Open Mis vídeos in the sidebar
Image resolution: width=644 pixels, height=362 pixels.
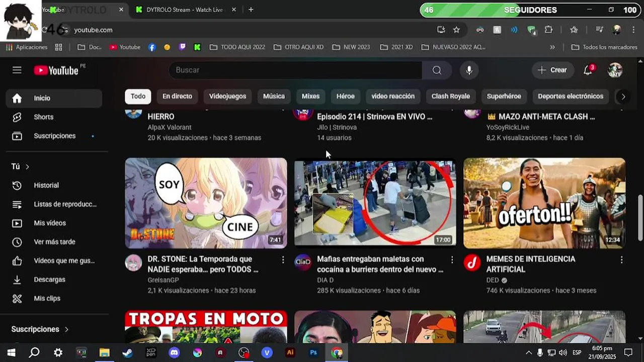(x=54, y=223)
